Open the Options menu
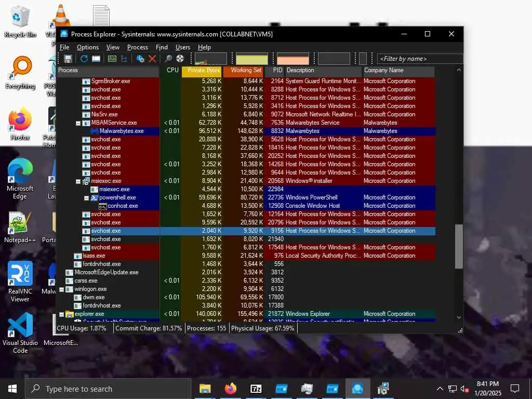 coord(87,47)
